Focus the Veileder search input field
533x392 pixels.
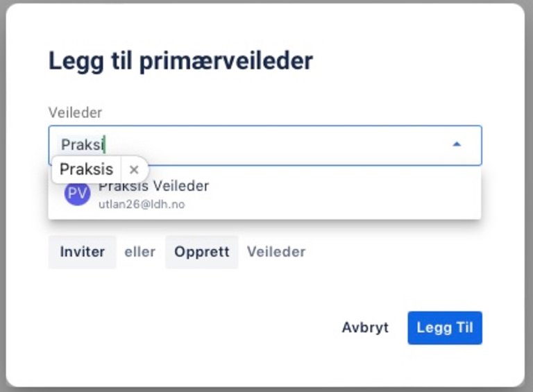pos(278,144)
